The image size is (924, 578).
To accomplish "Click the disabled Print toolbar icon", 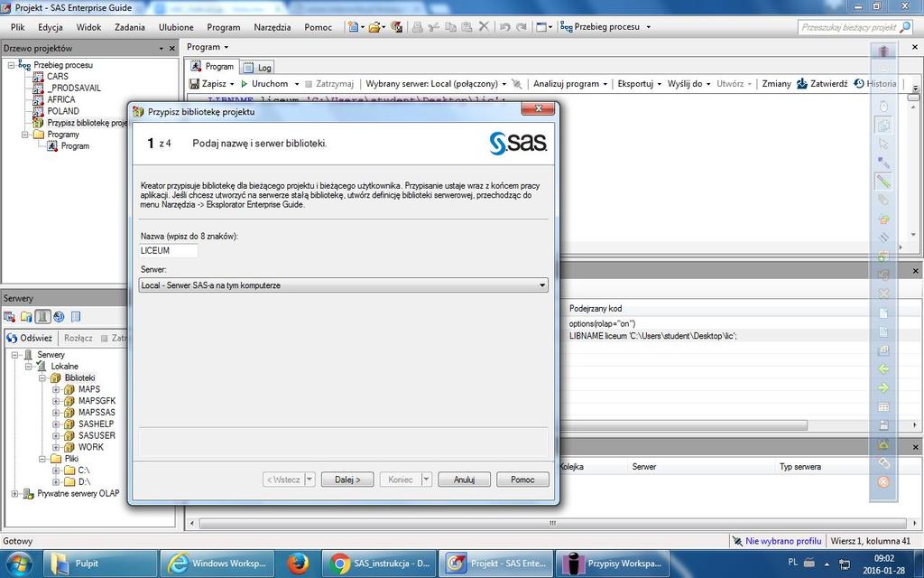I will pos(417,27).
